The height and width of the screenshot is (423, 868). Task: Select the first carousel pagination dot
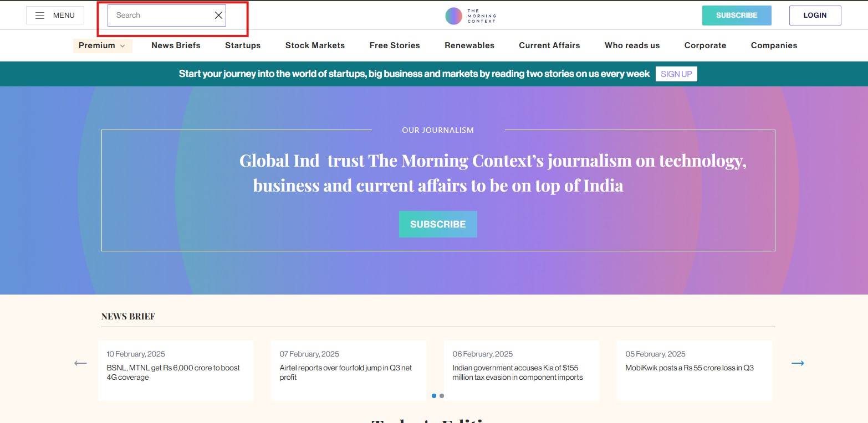[x=434, y=396]
